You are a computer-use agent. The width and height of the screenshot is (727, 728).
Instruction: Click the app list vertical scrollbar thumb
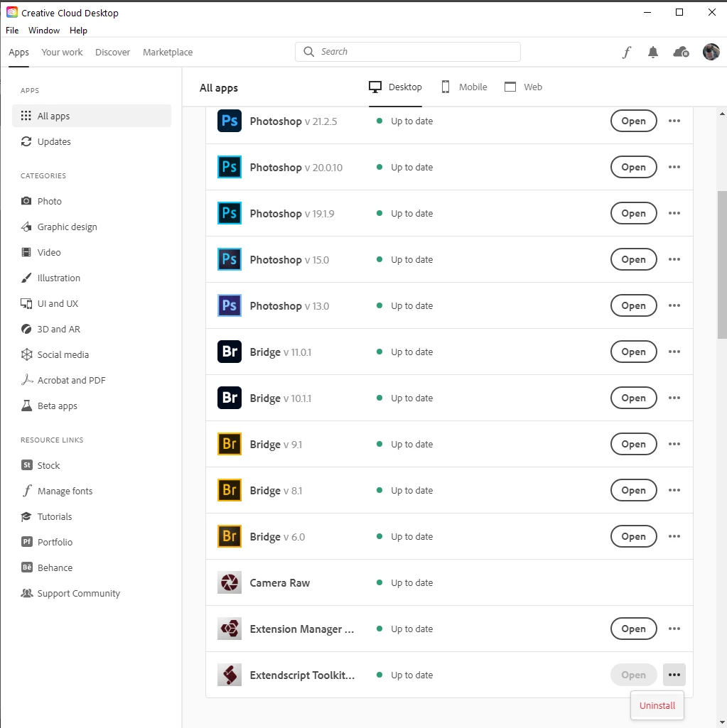[x=722, y=265]
